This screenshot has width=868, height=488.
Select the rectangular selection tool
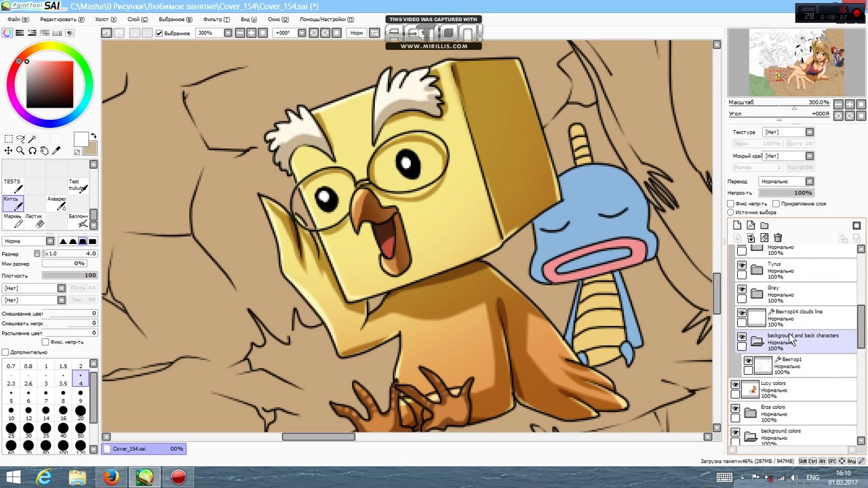tap(8, 139)
